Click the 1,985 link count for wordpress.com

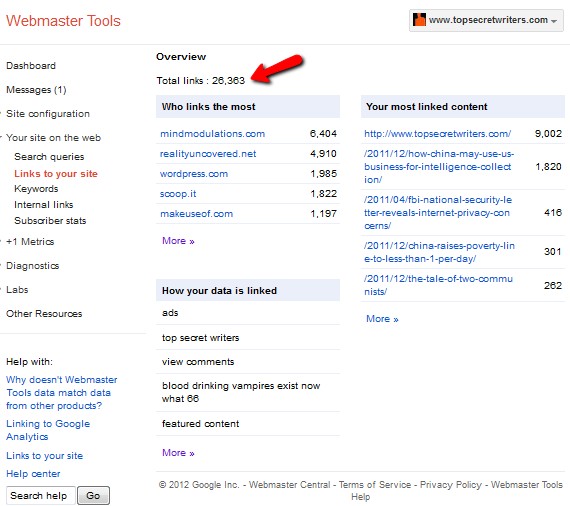[323, 174]
